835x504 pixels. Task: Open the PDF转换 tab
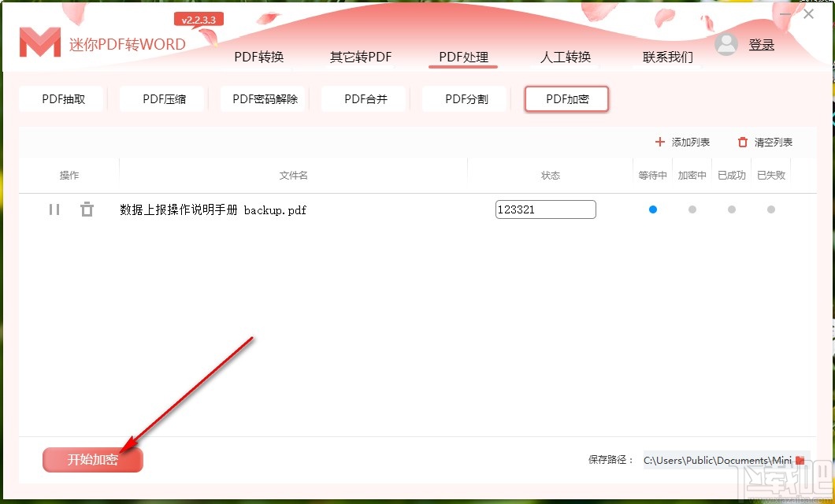[259, 57]
